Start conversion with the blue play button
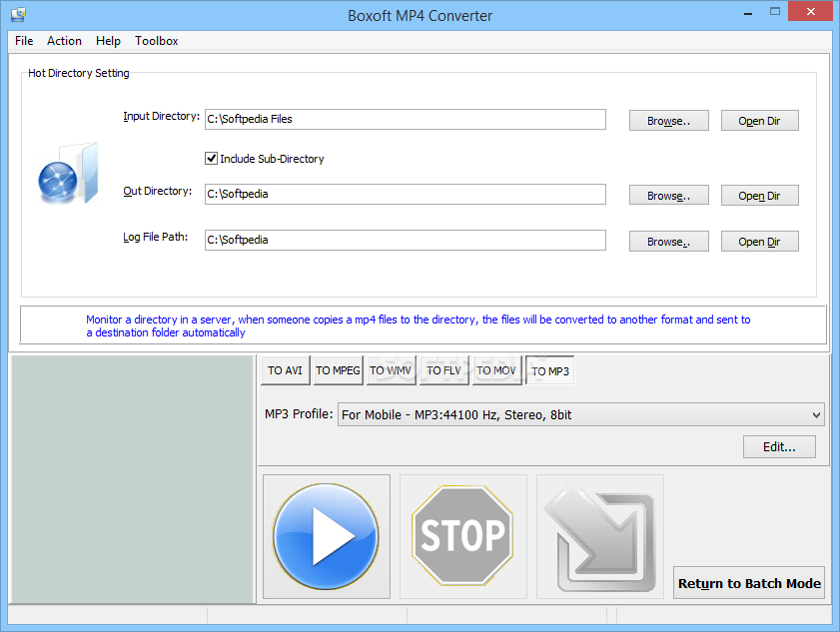This screenshot has width=840, height=632. [327, 536]
